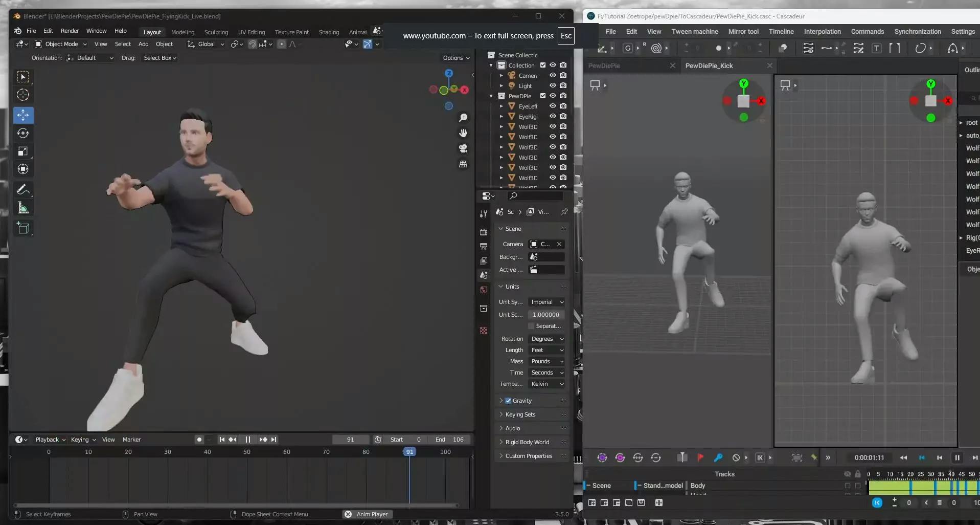Viewport: 980px width, 525px height.
Task: Hide the Light object in outliner
Action: coord(553,85)
